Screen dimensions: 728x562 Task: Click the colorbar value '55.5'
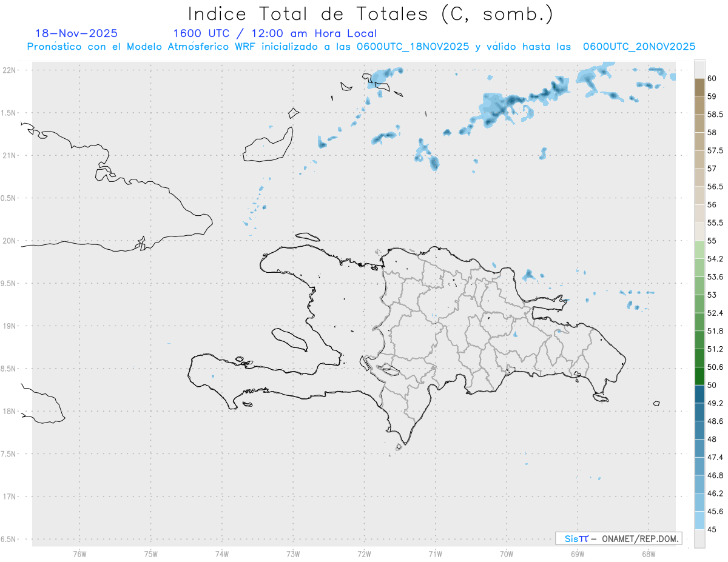pyautogui.click(x=715, y=222)
